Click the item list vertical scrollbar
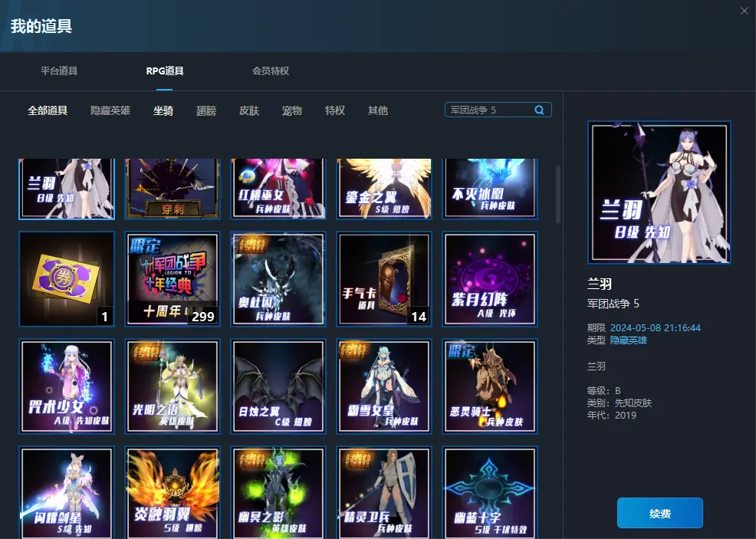Image resolution: width=756 pixels, height=539 pixels. pos(557,196)
